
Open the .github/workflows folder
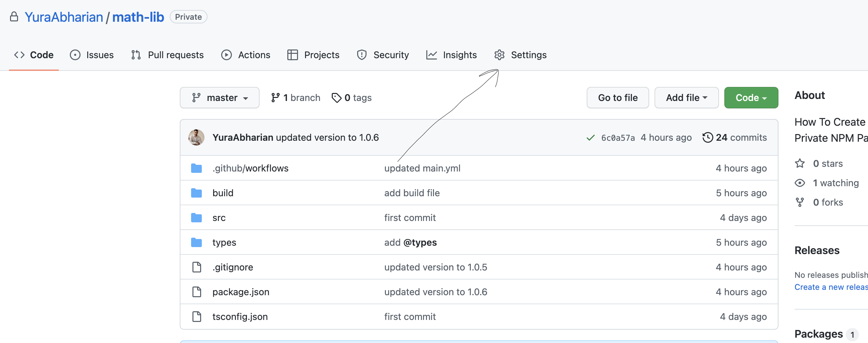tap(250, 168)
